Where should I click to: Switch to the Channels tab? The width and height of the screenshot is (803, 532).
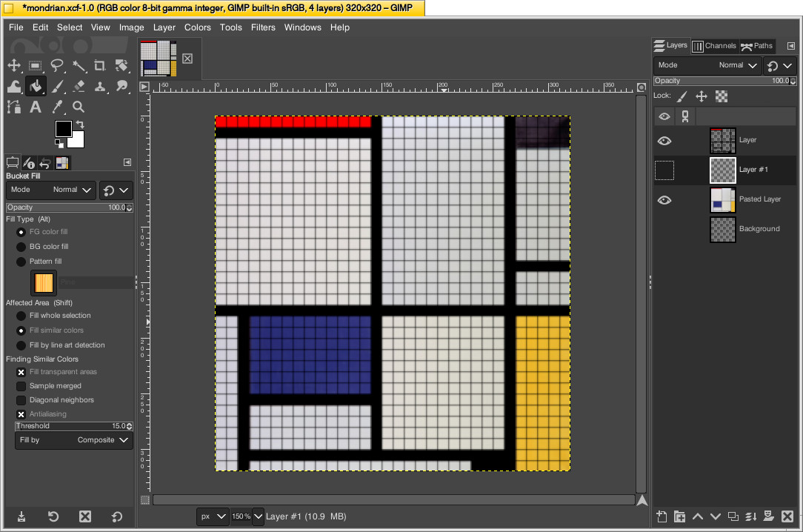coord(713,45)
